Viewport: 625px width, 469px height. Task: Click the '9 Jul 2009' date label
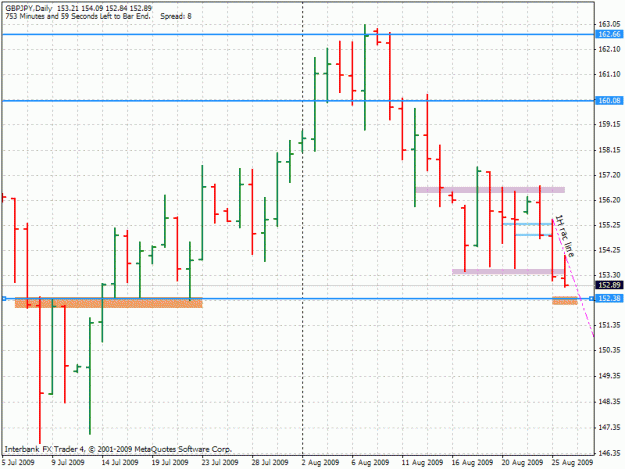click(x=68, y=463)
